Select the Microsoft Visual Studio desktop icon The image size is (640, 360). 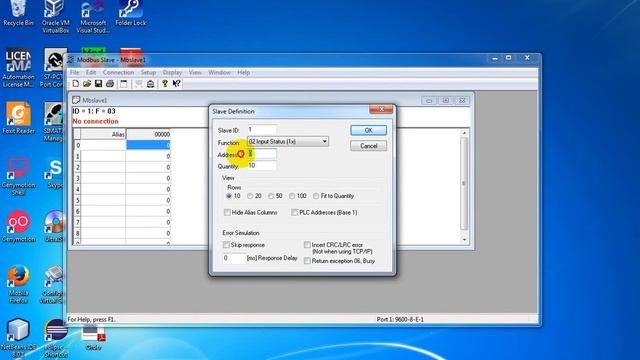click(x=93, y=16)
